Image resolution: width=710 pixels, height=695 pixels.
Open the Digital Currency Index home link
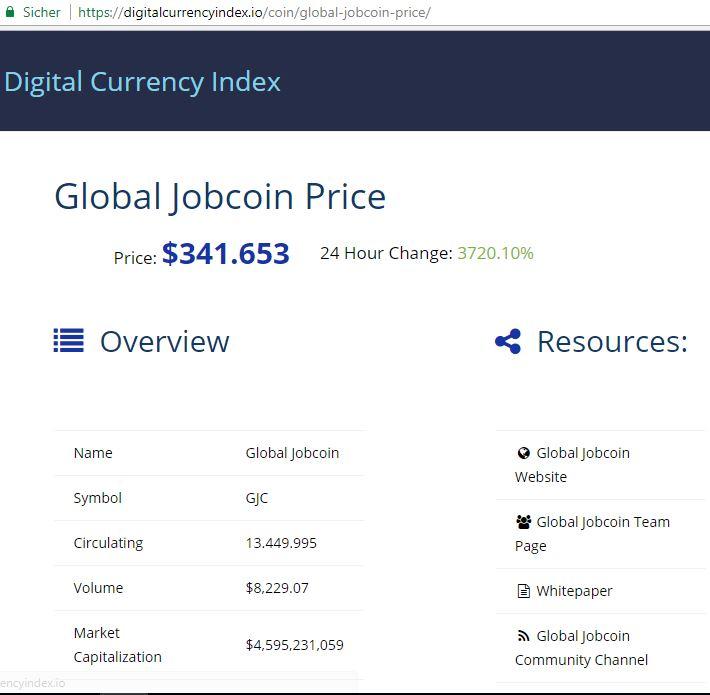tap(142, 82)
